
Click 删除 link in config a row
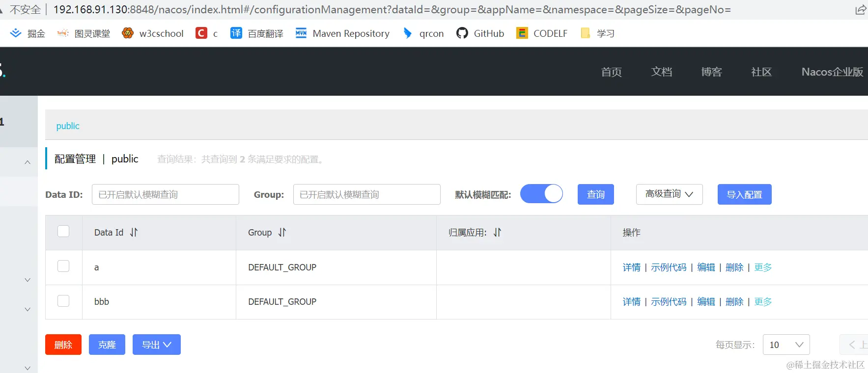[734, 267]
